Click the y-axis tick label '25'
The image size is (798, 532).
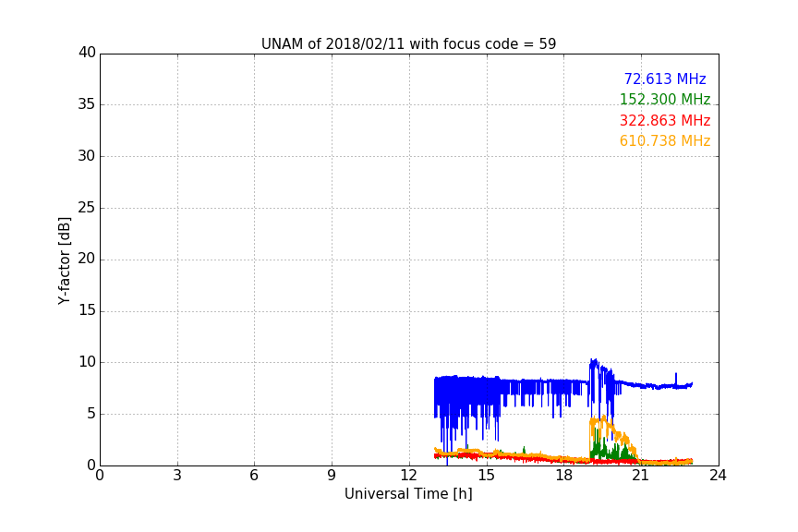pos(87,207)
